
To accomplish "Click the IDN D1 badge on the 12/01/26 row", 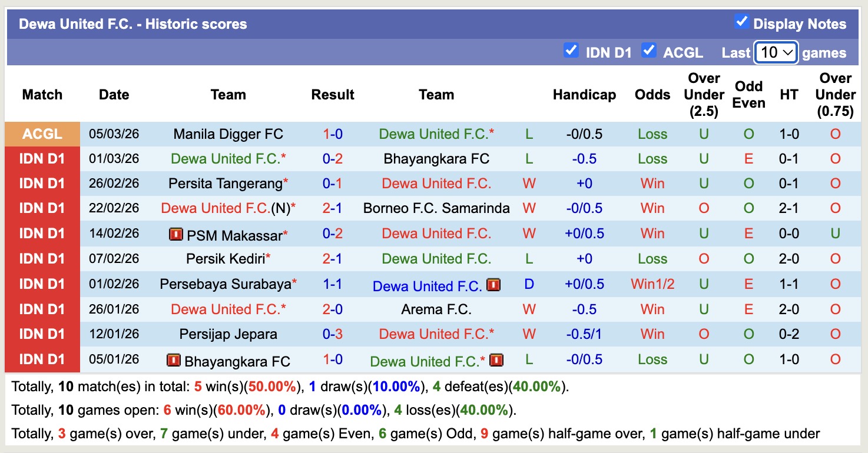I will (x=42, y=334).
